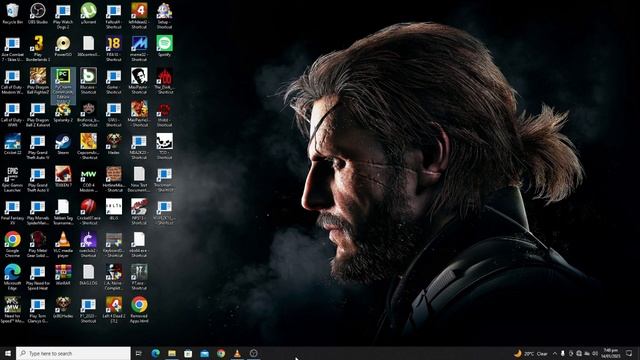Open Microsoft Store from the taskbar
This screenshot has height=360, width=640.
(x=188, y=353)
